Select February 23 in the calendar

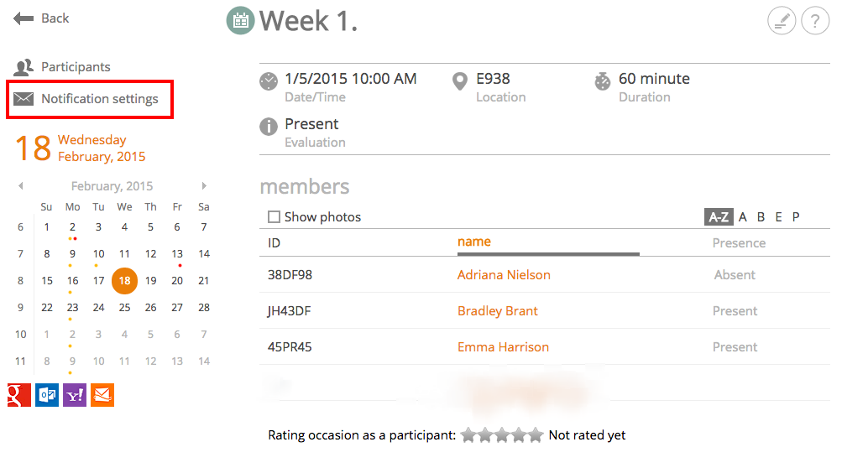tap(72, 308)
